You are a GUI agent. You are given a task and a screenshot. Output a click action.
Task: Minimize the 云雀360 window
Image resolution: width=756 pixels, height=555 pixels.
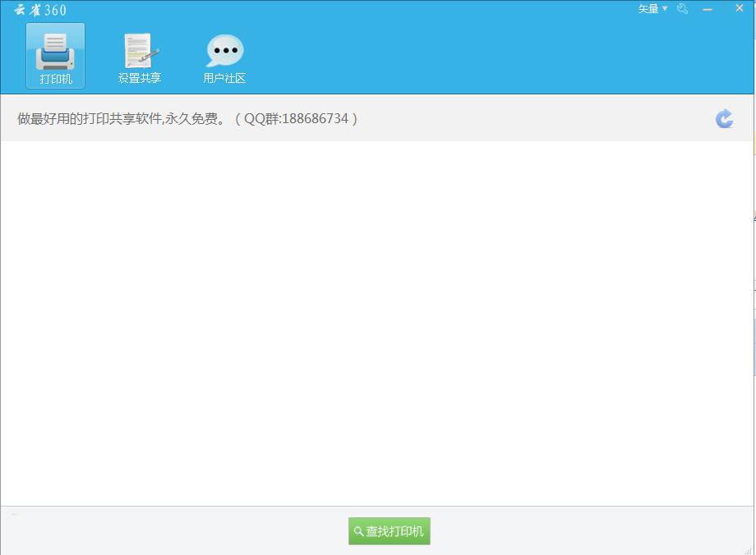click(708, 8)
